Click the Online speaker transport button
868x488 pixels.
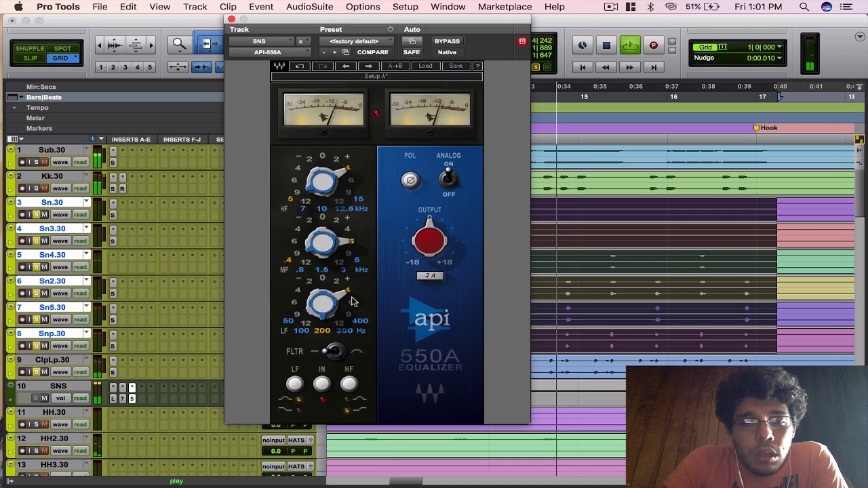tap(583, 45)
